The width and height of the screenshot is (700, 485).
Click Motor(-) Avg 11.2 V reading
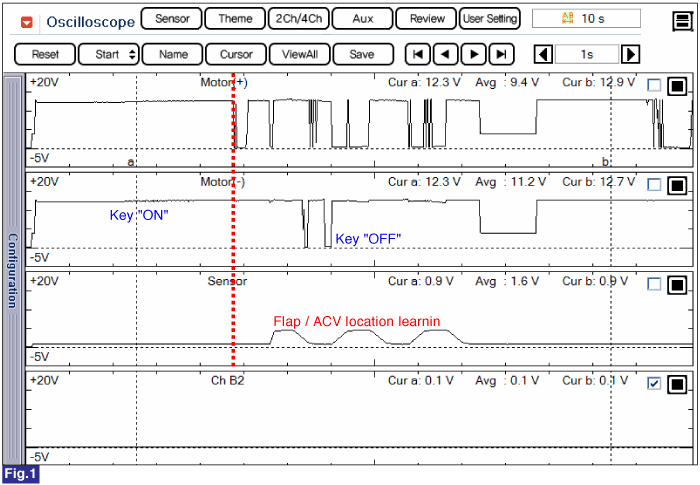pyautogui.click(x=510, y=182)
